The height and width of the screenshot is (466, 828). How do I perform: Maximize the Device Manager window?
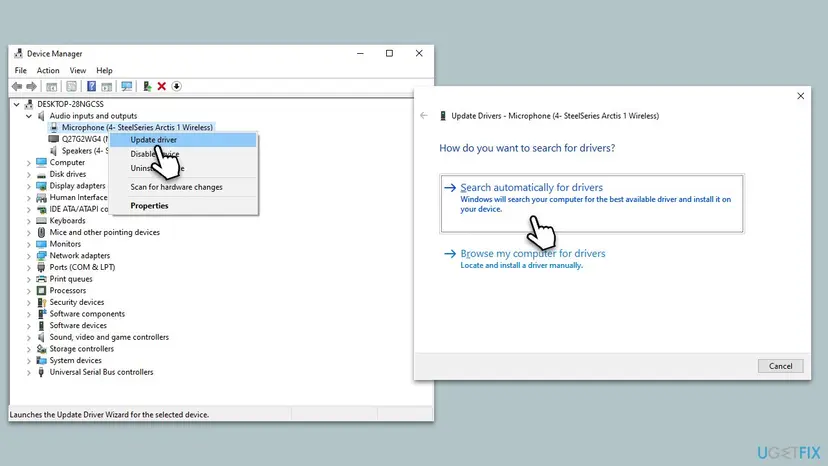coord(389,53)
